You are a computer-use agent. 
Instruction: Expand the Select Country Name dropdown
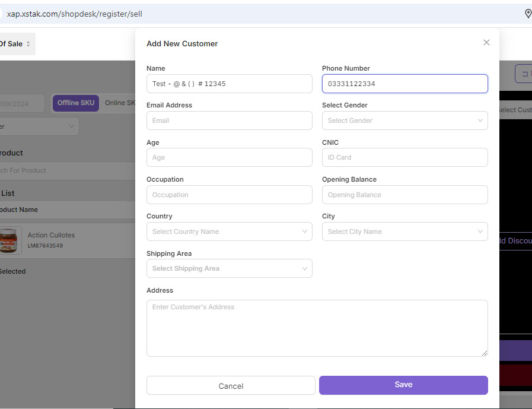click(229, 232)
